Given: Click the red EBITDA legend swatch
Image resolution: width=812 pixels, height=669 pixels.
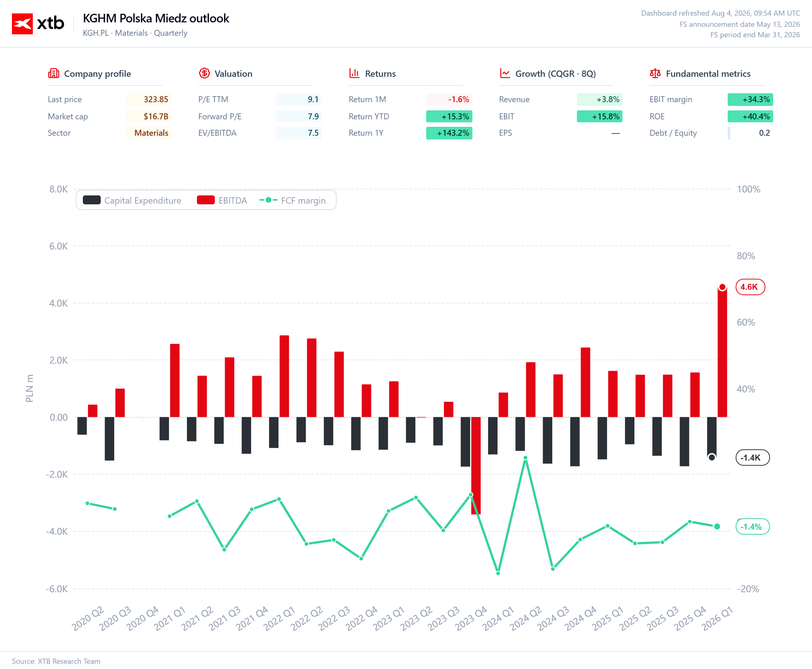Looking at the screenshot, I should (x=206, y=200).
